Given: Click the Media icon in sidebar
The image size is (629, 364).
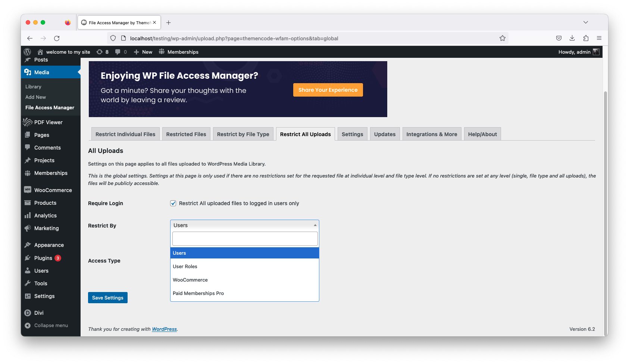Looking at the screenshot, I should tap(28, 72).
